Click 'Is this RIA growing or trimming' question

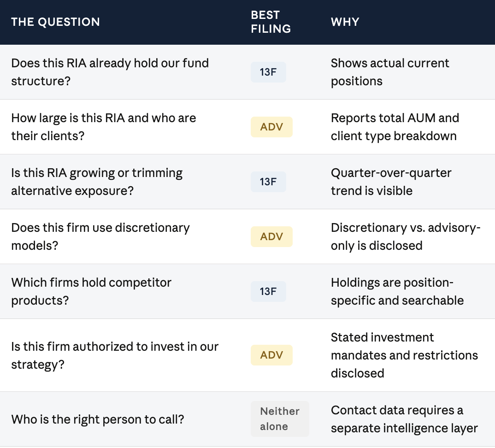pos(97,182)
